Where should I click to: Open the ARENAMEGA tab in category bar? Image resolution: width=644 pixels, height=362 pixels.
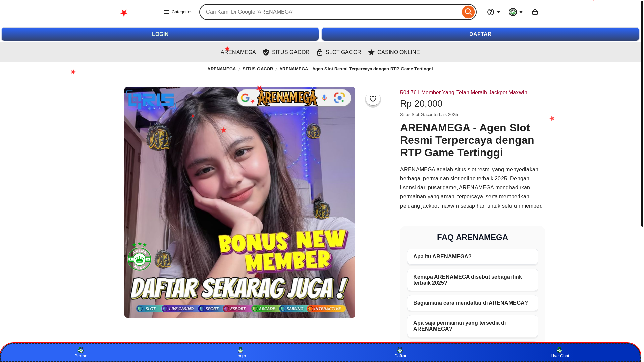tap(238, 52)
